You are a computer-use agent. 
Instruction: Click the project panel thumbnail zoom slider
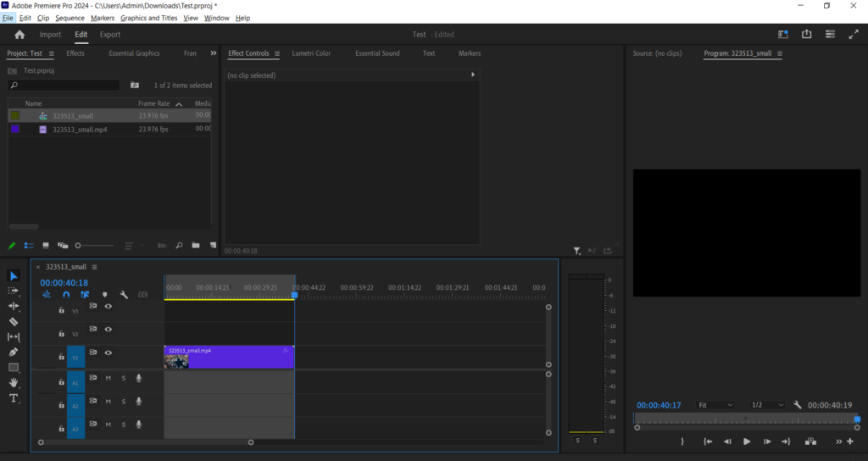point(79,246)
